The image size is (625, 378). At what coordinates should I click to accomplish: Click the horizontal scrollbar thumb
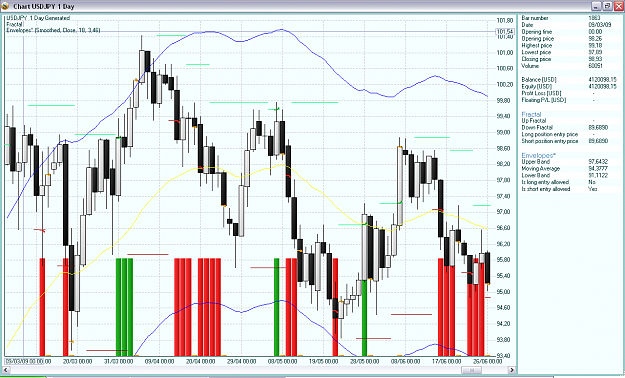471,370
